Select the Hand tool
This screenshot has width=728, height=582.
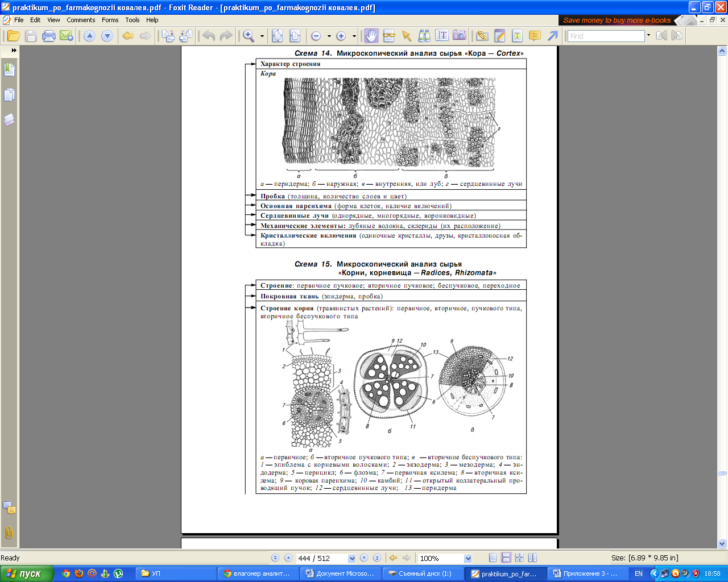[x=371, y=36]
